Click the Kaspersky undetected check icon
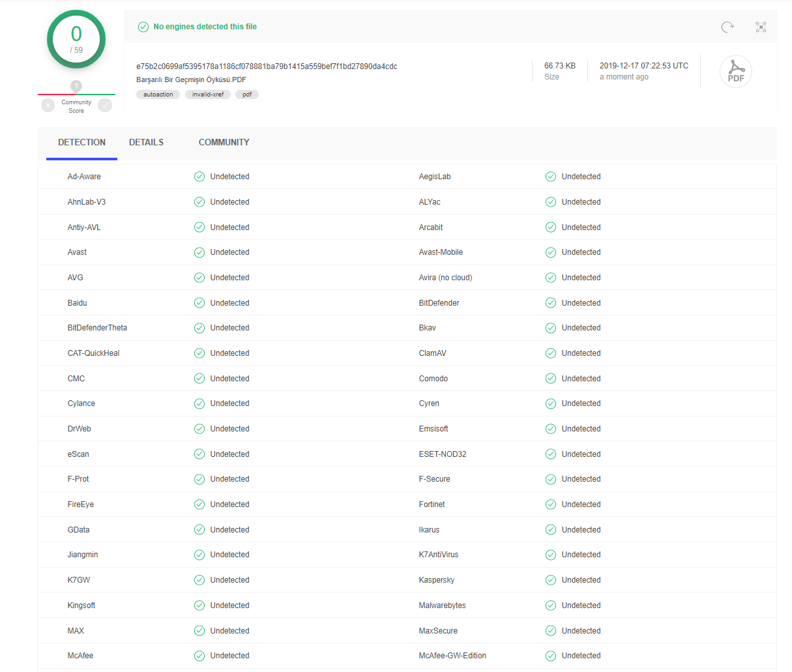This screenshot has height=672, width=792. 551,580
